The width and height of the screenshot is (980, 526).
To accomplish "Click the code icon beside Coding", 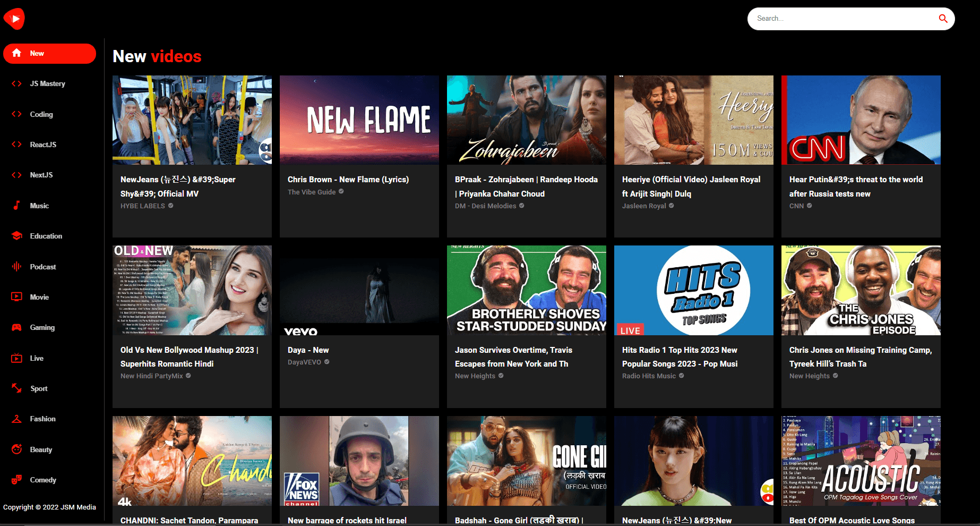I will pyautogui.click(x=17, y=114).
